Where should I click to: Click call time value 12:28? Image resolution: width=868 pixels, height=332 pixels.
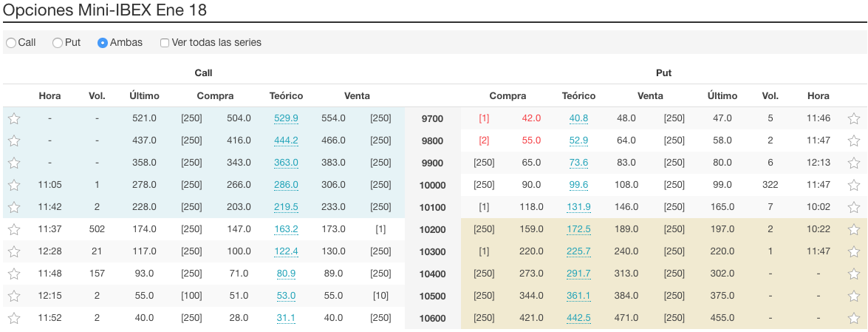coord(49,251)
